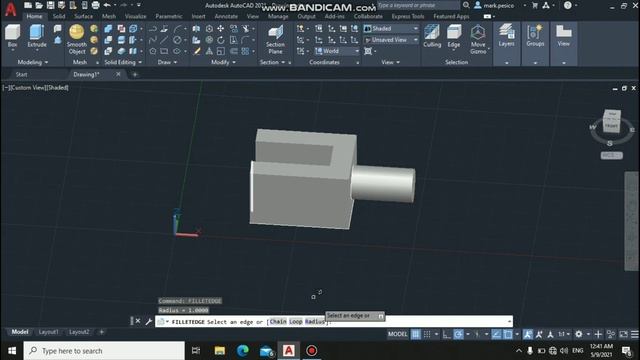Open a new drawing tab with plus

pos(135,74)
